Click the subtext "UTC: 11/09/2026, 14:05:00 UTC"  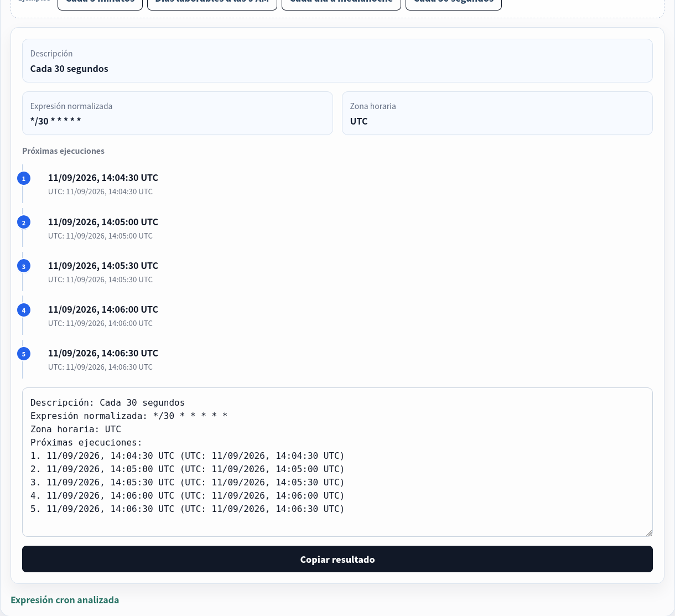point(100,236)
